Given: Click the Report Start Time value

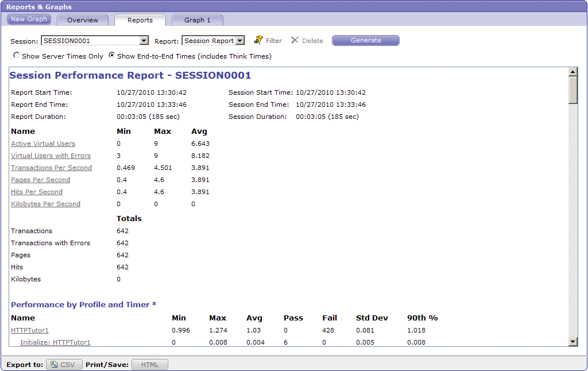Looking at the screenshot, I should pos(152,92).
